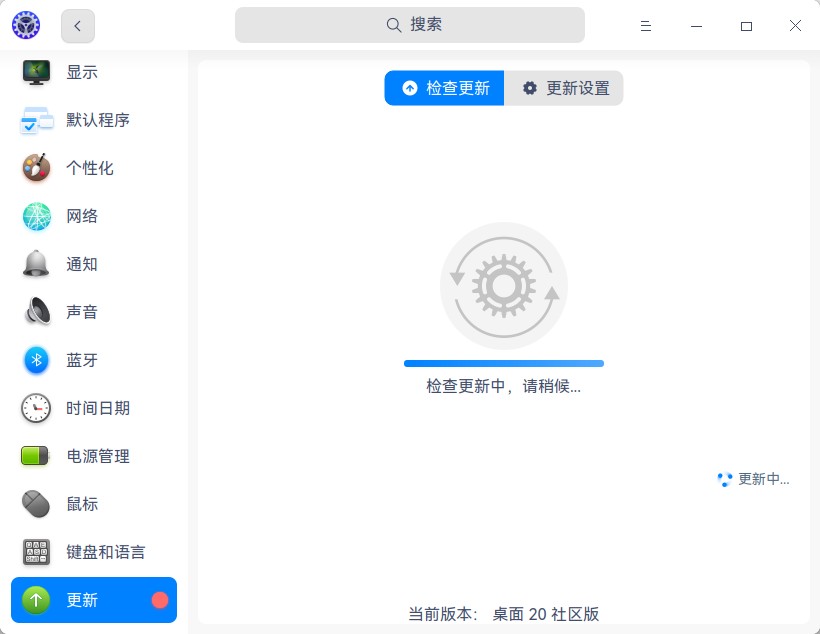
Task: Click the magnifier icon in search bar
Action: (394, 25)
